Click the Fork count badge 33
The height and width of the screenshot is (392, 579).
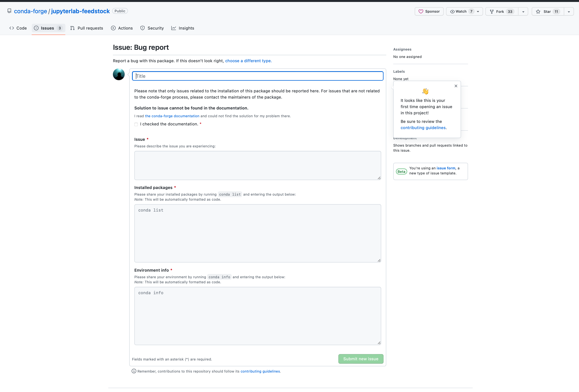[510, 11]
